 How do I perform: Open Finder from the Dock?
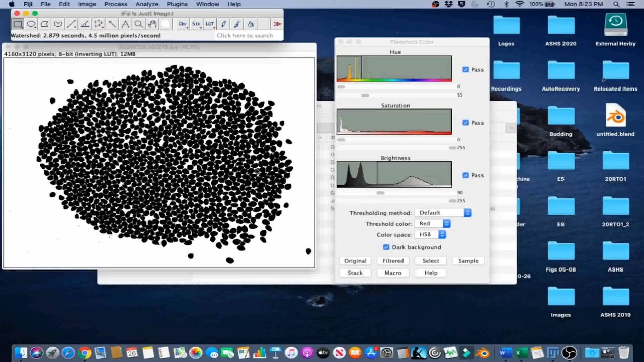pos(21,353)
